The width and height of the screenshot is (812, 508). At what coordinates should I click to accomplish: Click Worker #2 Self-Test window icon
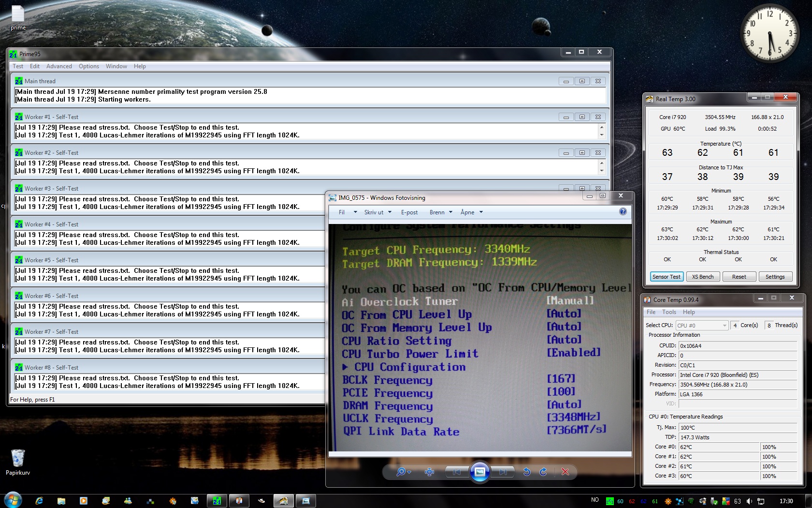pyautogui.click(x=19, y=153)
